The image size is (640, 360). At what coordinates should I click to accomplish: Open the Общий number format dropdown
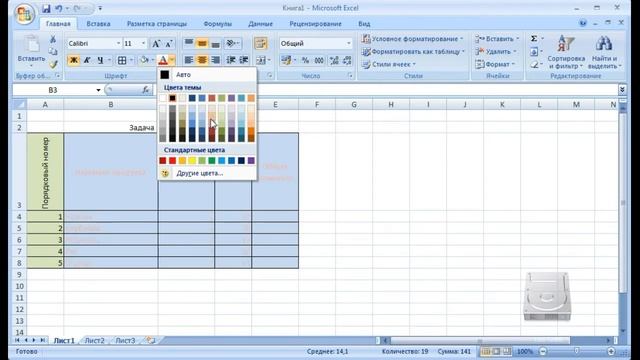click(x=349, y=43)
